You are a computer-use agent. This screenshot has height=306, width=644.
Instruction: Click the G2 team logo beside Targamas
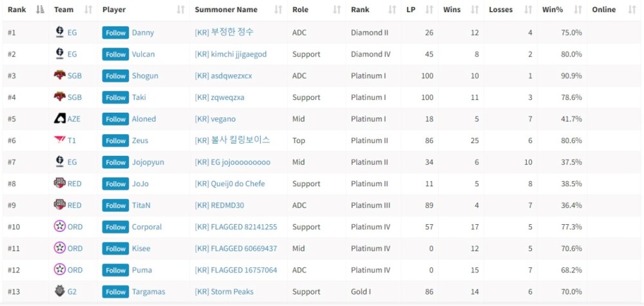59,292
